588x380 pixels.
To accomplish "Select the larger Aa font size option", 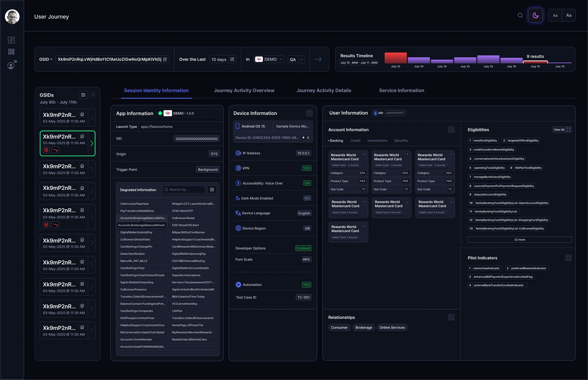I will 569,15.
